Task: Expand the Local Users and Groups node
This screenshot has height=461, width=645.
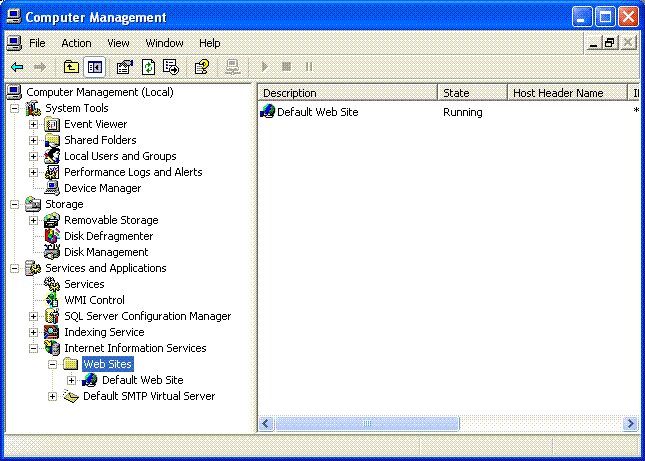Action: tap(33, 157)
